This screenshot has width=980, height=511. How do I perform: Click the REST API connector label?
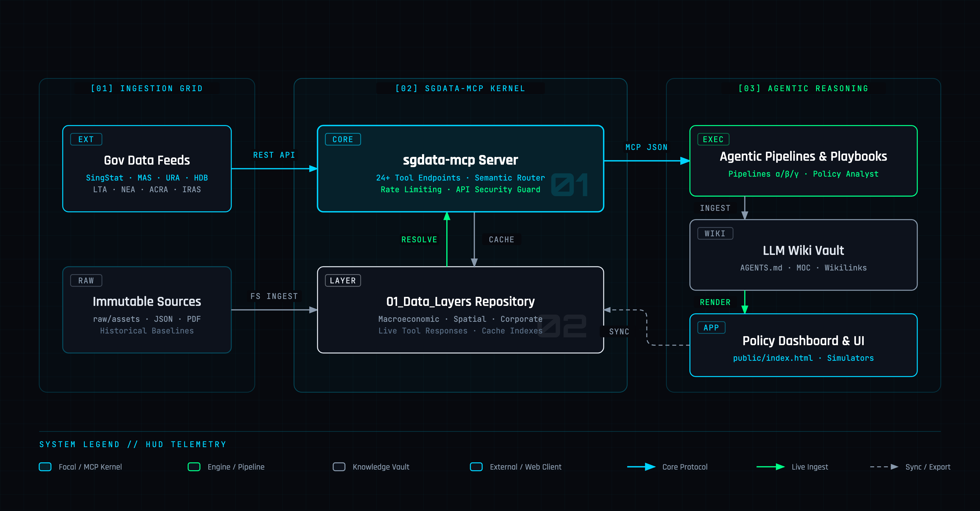click(x=274, y=155)
